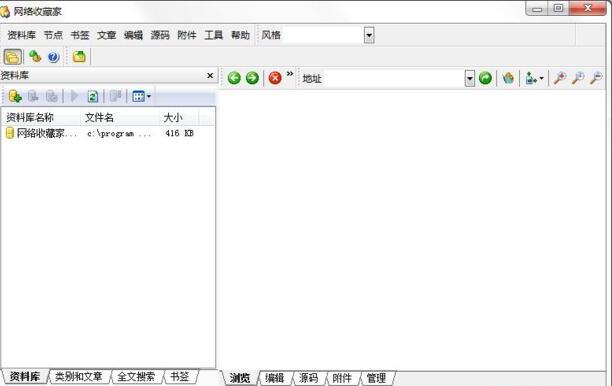Click the grid view mode icon
612x386 pixels.
(138, 96)
